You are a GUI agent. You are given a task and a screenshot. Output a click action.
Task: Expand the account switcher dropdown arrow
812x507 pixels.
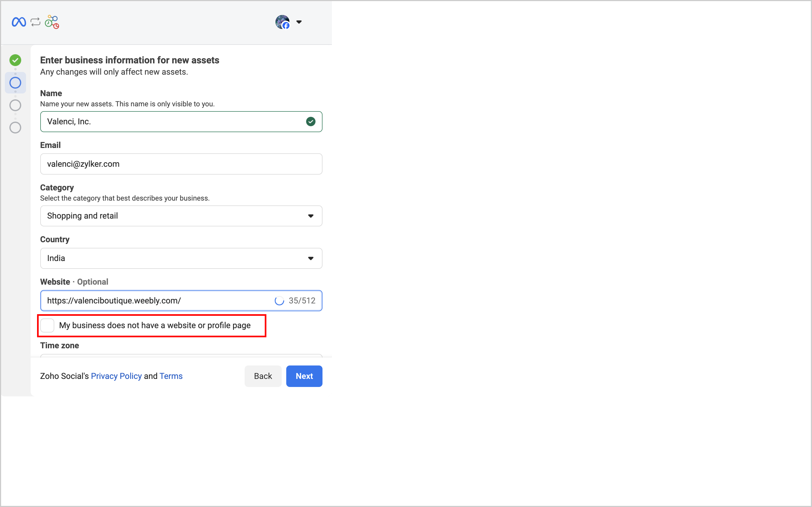299,22
